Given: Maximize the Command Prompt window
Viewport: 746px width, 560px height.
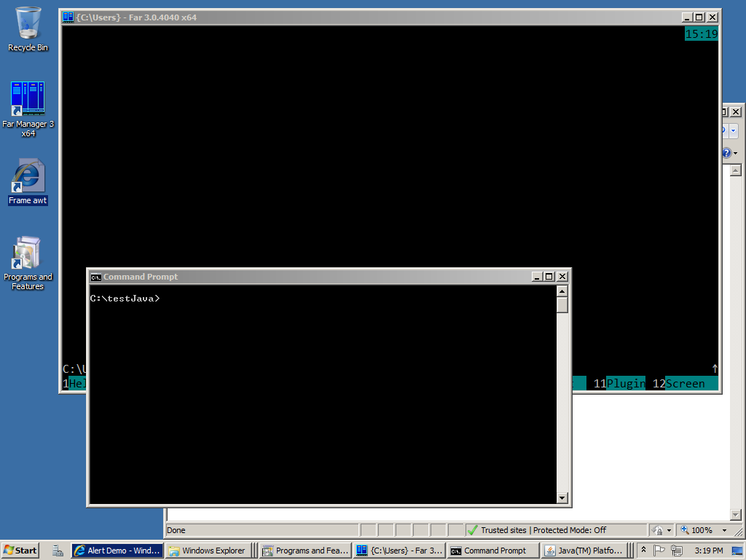Looking at the screenshot, I should click(549, 277).
